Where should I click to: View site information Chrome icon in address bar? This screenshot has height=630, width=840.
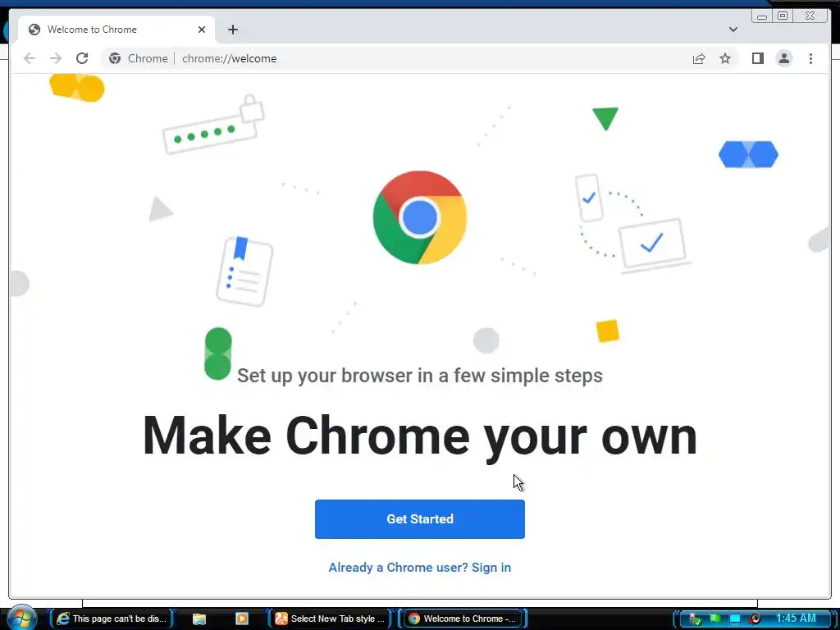click(115, 58)
